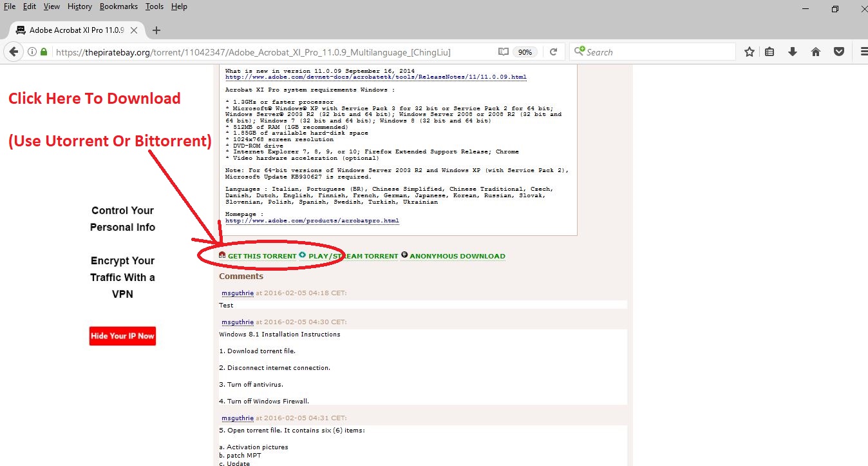Viewport: 868px width, 466px height.
Task: Open the Tools menu
Action: pos(155,6)
